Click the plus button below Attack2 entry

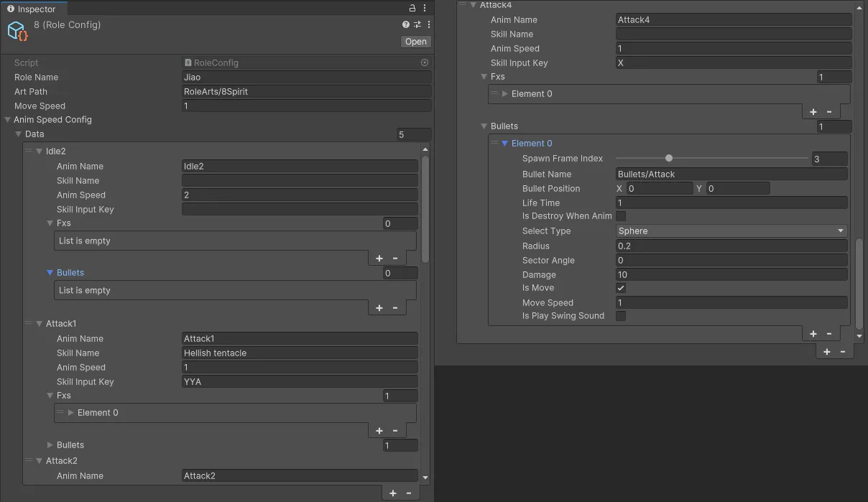392,493
